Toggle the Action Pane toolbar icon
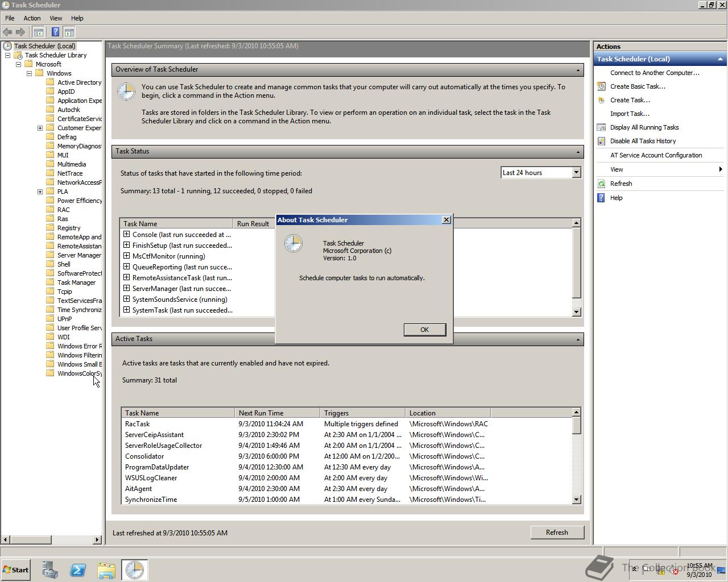 pyautogui.click(x=69, y=32)
